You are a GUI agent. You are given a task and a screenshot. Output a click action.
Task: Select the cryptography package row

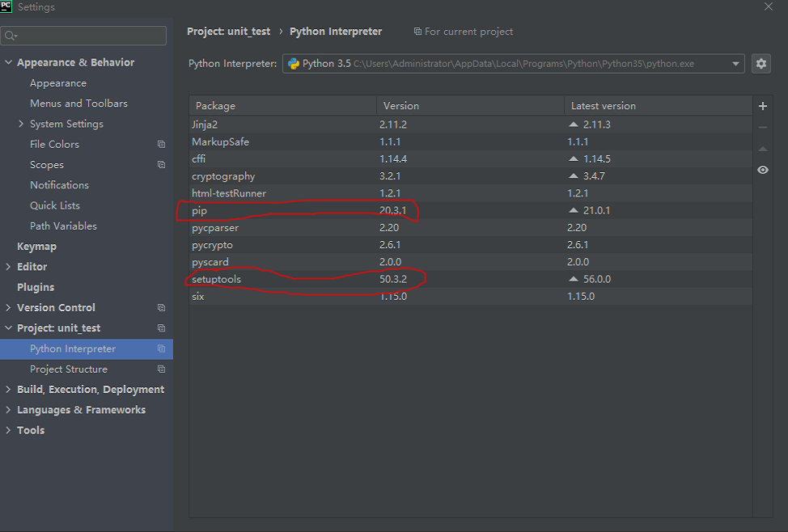point(470,175)
